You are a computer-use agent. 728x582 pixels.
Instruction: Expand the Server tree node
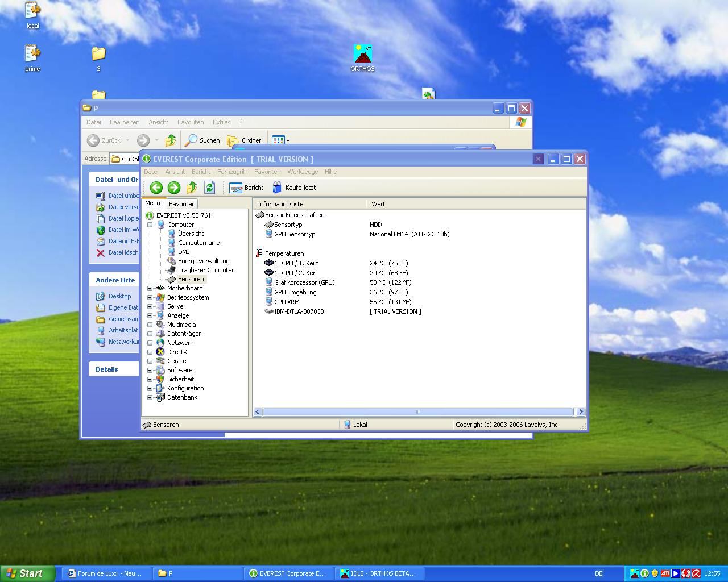coord(150,306)
